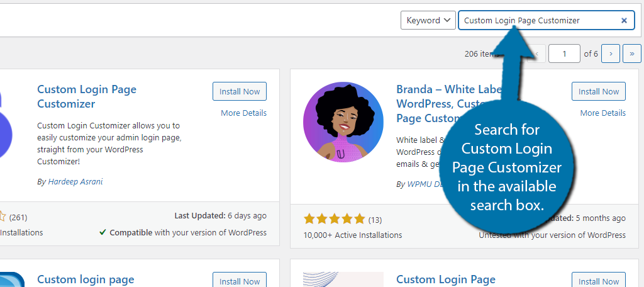Click the current page number field
Screen dimensions: 644x287
pos(564,53)
